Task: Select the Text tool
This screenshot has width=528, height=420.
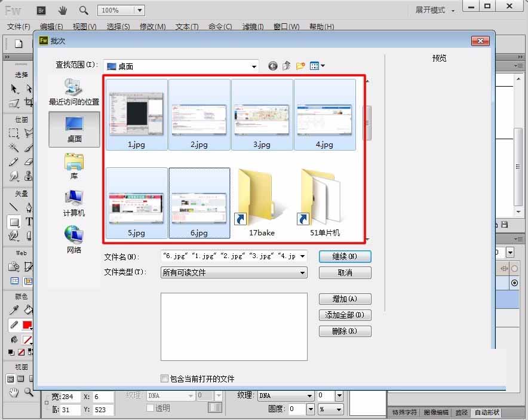Action: (x=29, y=220)
